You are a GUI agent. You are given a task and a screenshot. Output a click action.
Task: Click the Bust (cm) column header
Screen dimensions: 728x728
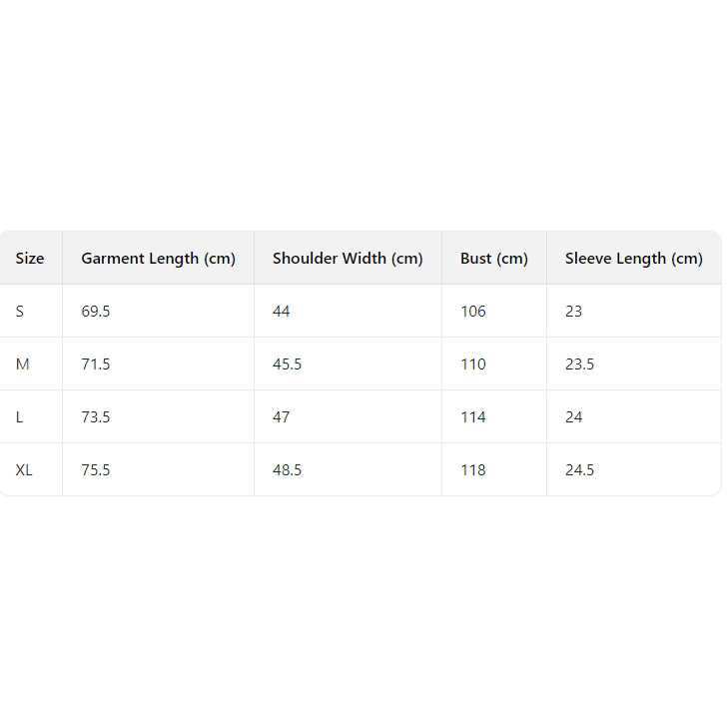click(x=493, y=259)
